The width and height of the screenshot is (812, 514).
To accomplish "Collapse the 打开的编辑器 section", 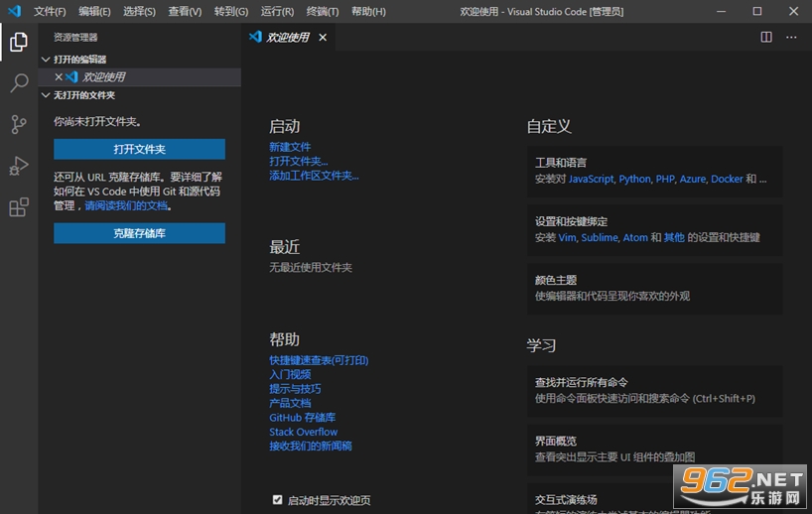I will click(46, 60).
